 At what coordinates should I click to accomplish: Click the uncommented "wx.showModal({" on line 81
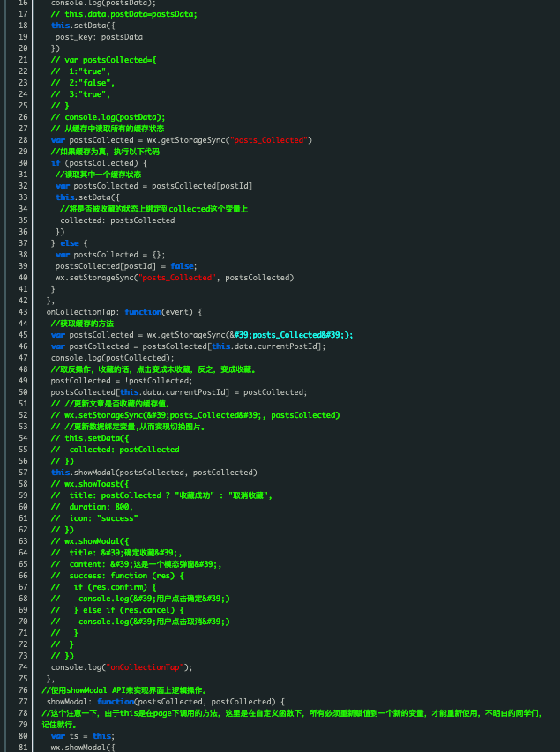83,748
